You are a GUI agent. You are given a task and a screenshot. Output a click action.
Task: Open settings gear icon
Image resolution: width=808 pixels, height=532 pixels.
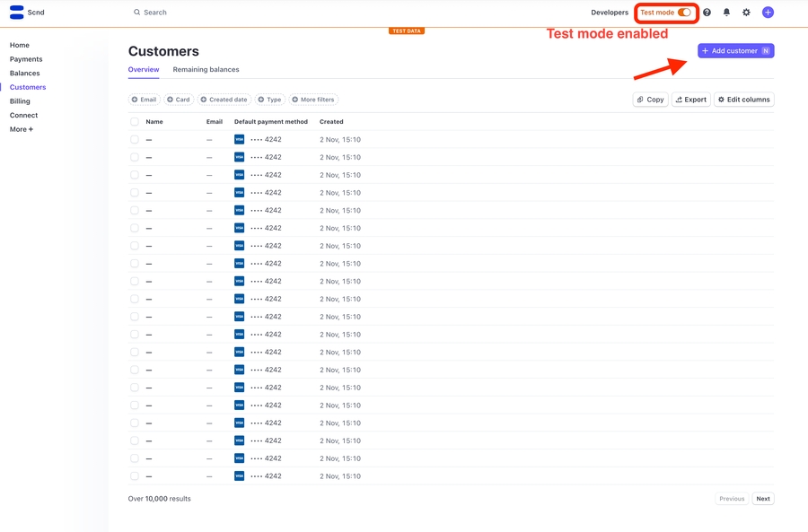pyautogui.click(x=746, y=13)
